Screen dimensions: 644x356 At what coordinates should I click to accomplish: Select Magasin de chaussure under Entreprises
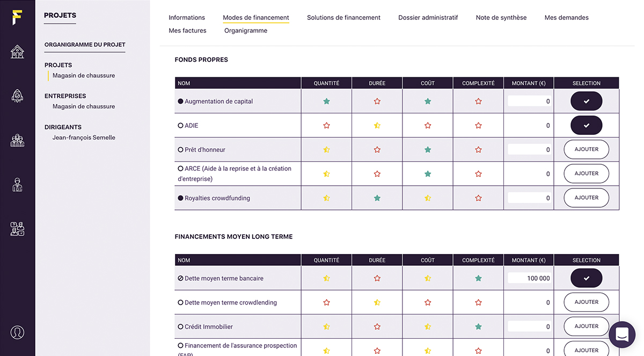tap(84, 106)
